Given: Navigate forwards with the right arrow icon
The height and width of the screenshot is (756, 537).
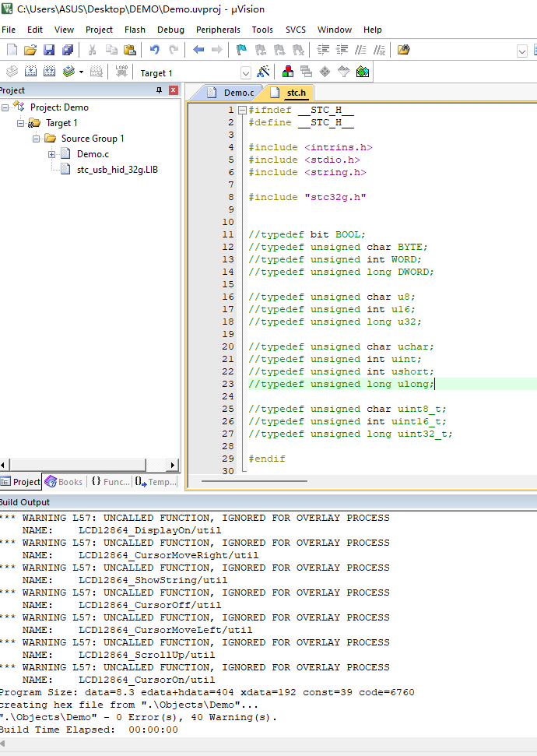Looking at the screenshot, I should 217,50.
